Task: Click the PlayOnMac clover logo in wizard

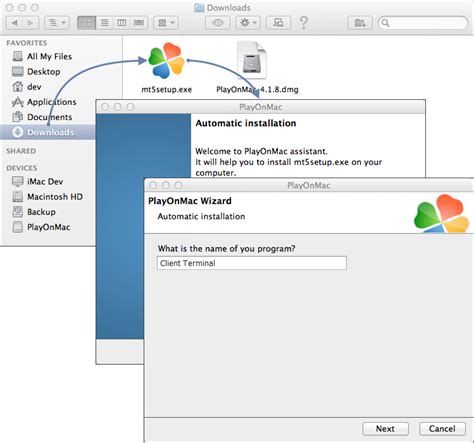Action: point(443,214)
